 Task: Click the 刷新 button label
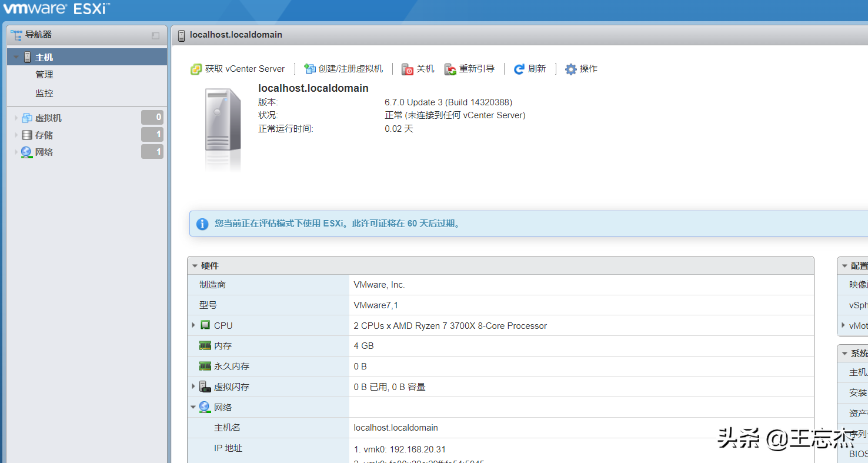(x=537, y=69)
